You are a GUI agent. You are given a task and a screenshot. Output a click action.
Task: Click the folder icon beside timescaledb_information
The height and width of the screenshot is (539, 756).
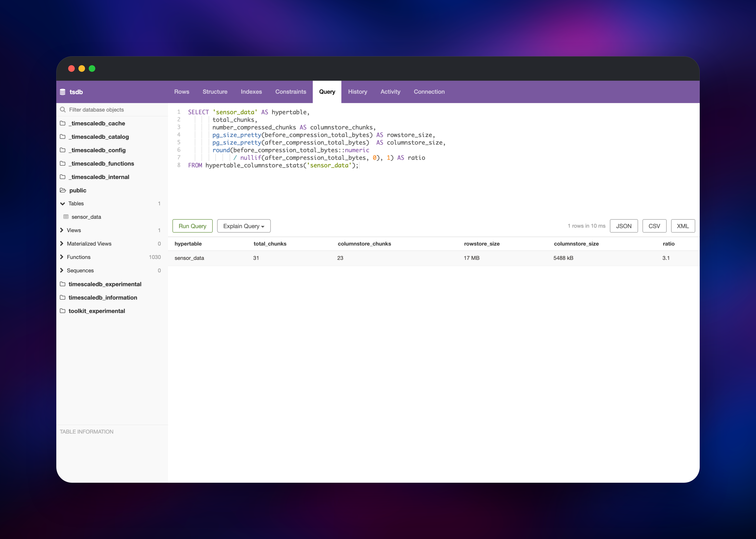coord(62,297)
